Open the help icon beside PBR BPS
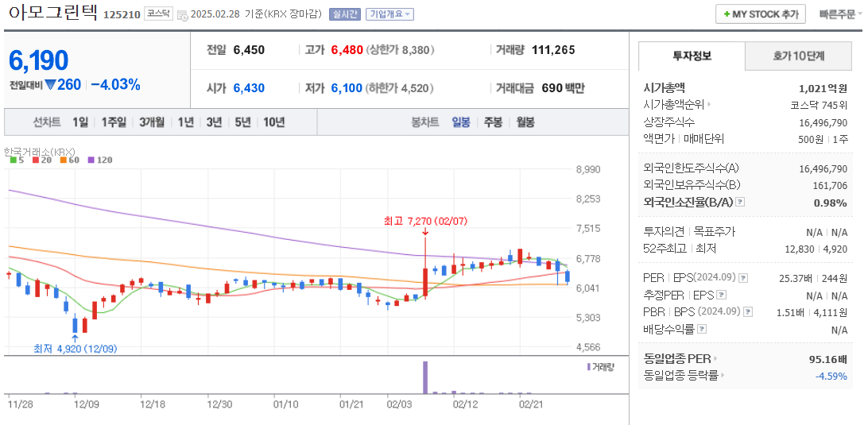 pyautogui.click(x=748, y=312)
